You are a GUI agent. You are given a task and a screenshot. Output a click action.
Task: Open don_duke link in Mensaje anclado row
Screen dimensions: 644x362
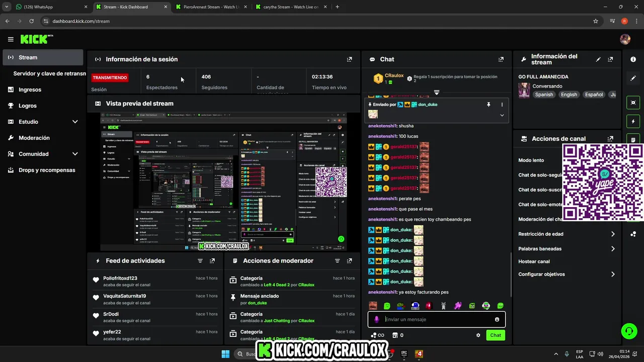coord(257,303)
